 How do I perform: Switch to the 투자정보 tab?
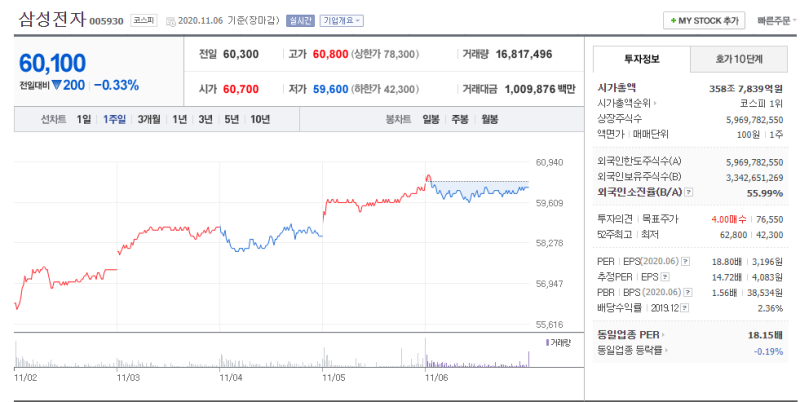(642, 59)
